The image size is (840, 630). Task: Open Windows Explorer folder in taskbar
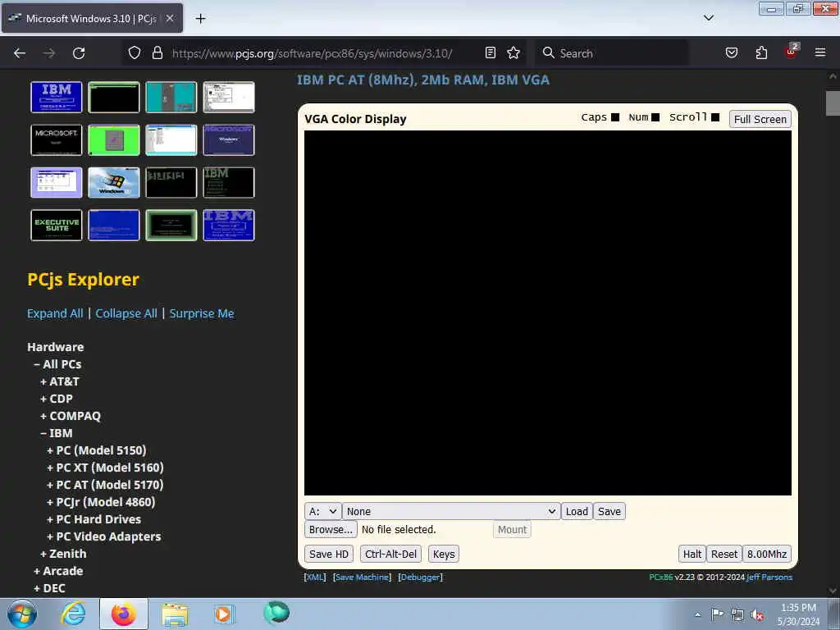(175, 614)
